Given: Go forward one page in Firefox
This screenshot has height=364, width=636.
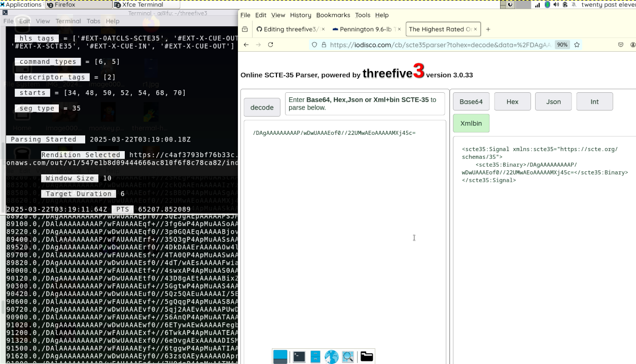Looking at the screenshot, I should click(258, 45).
